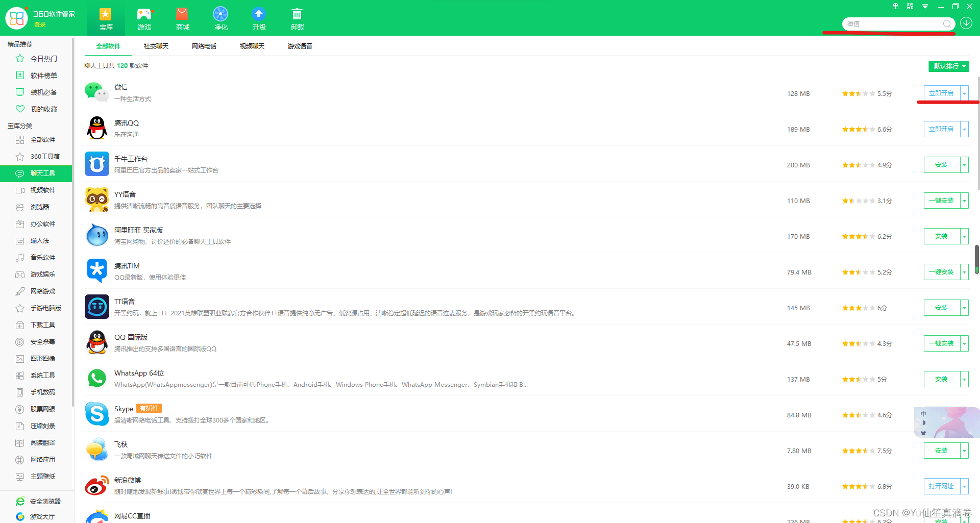
Task: Click the 微信 app icon
Action: click(x=96, y=92)
